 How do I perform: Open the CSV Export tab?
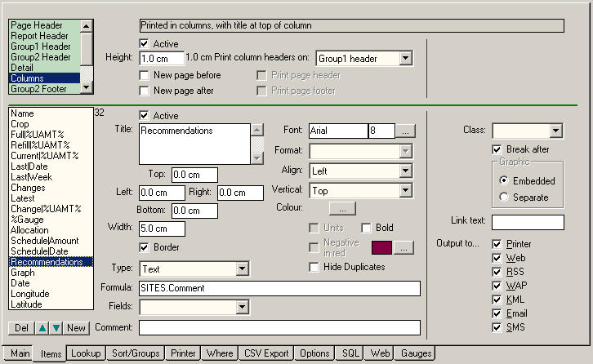coord(266,354)
